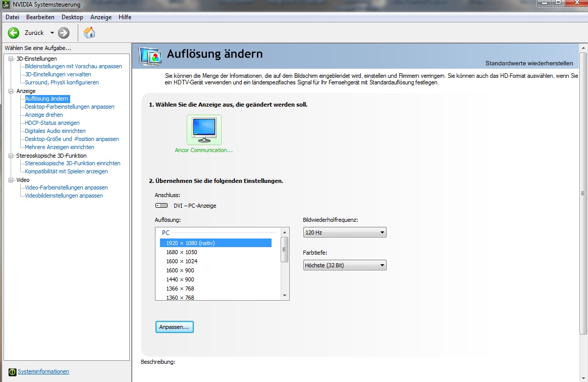Click resolution list scroll up arrow
The width and height of the screenshot is (588, 382).
coord(285,232)
